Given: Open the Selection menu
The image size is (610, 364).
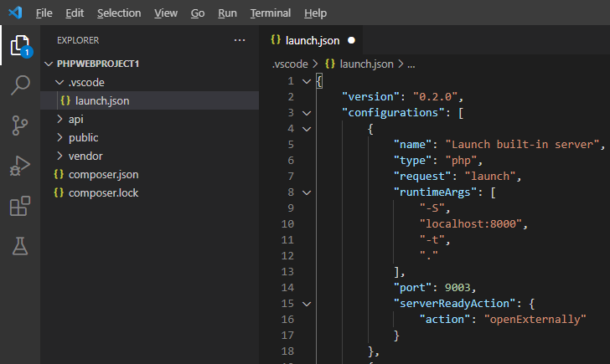Looking at the screenshot, I should tap(119, 13).
